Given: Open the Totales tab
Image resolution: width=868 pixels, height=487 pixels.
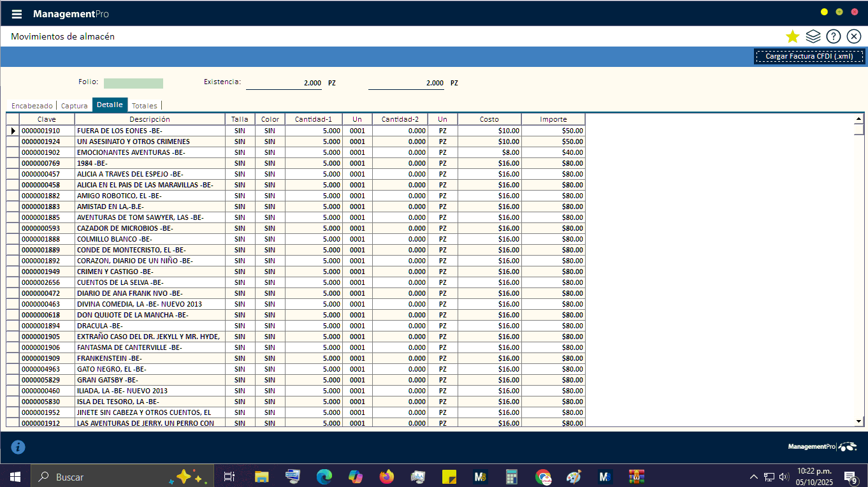Looking at the screenshot, I should [144, 106].
